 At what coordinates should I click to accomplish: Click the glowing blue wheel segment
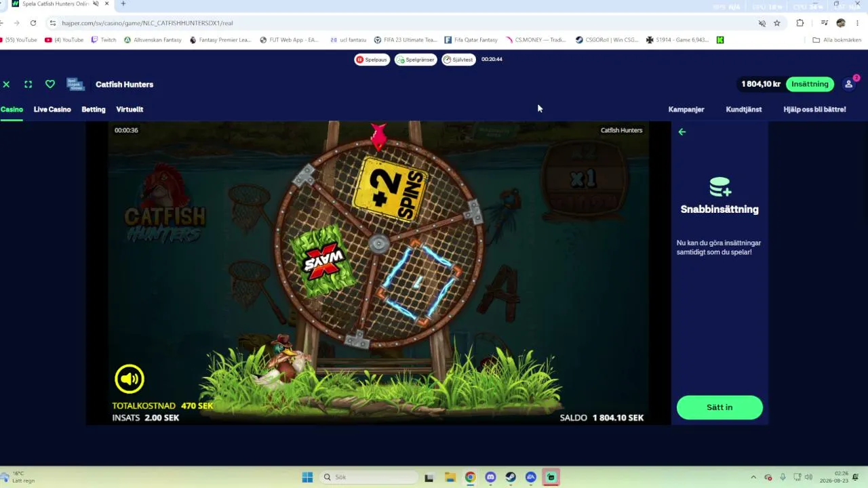[x=418, y=281]
